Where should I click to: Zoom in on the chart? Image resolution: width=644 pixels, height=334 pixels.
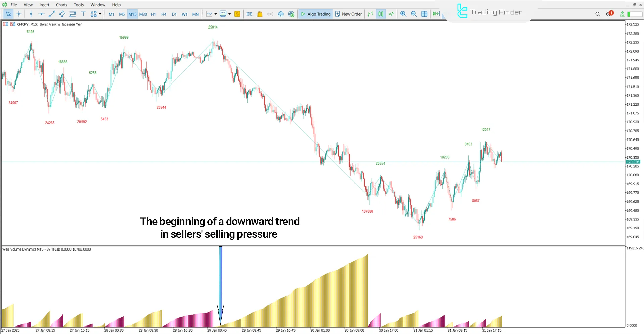pyautogui.click(x=404, y=14)
